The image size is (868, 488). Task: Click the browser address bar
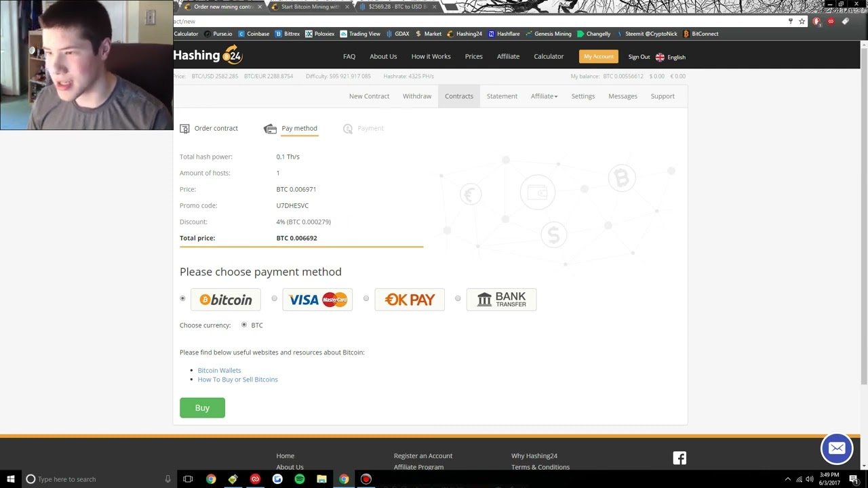tap(478, 22)
